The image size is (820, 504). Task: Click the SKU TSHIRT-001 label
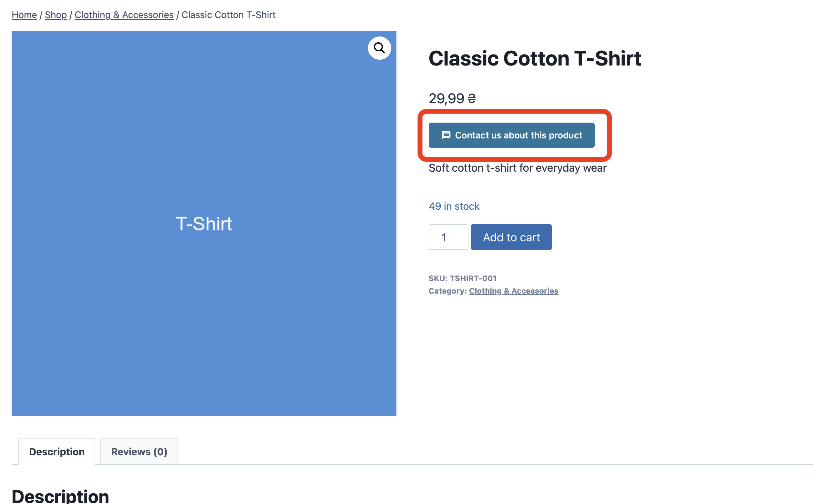tap(463, 278)
